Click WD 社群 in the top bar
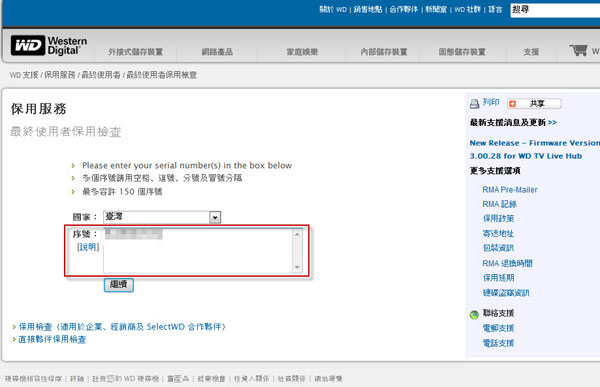The width and height of the screenshot is (600, 387). point(467,10)
